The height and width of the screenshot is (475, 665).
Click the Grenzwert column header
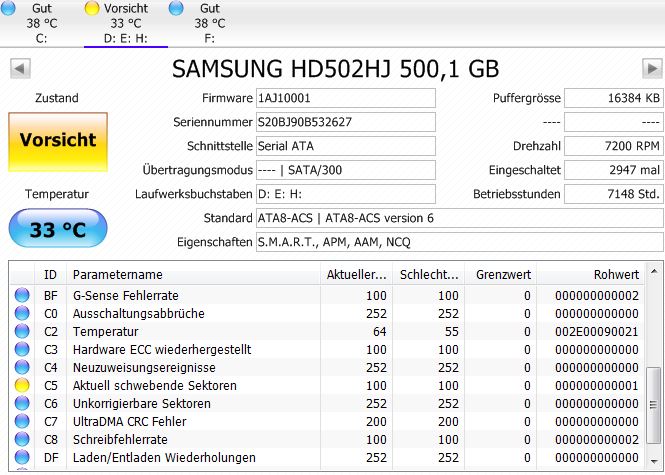click(x=501, y=274)
